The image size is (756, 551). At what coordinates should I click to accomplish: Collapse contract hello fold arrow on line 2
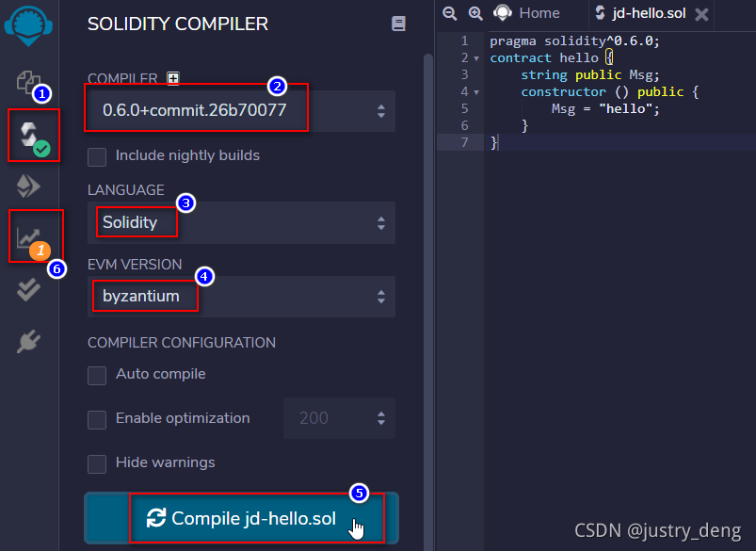point(476,58)
